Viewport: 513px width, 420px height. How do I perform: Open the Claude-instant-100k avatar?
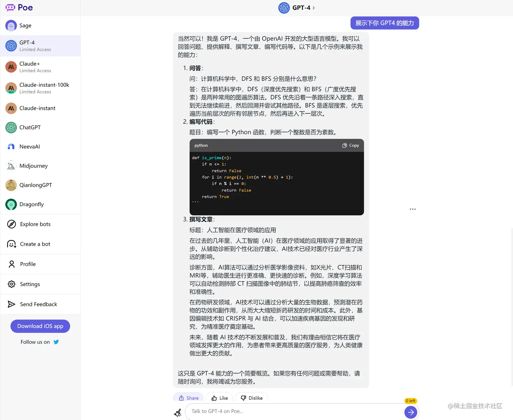coord(11,88)
